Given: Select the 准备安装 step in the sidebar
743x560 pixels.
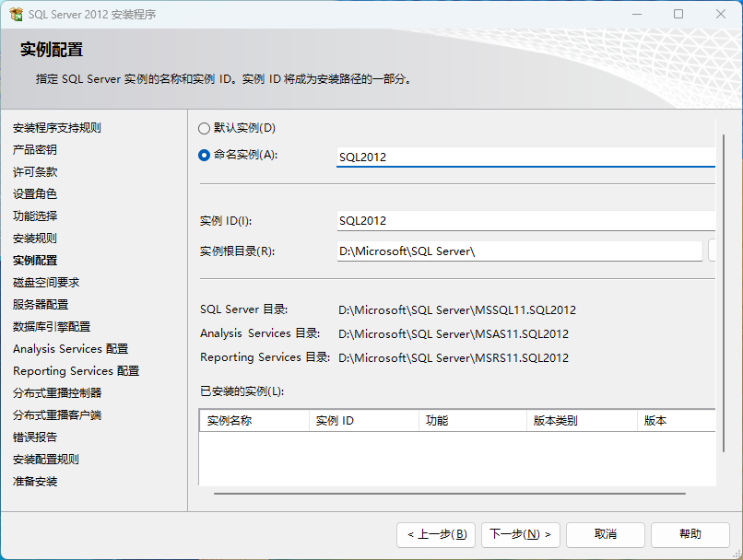Looking at the screenshot, I should [x=35, y=482].
